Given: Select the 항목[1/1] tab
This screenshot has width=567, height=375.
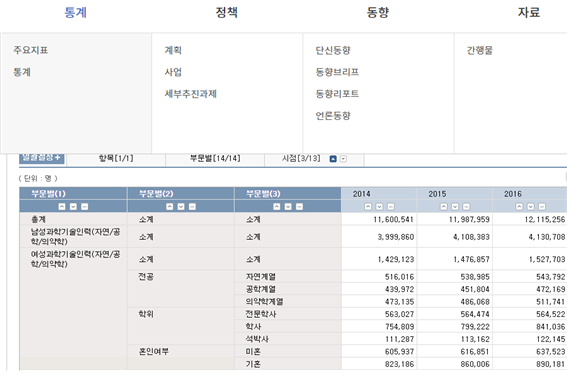Looking at the screenshot, I should point(116,159).
